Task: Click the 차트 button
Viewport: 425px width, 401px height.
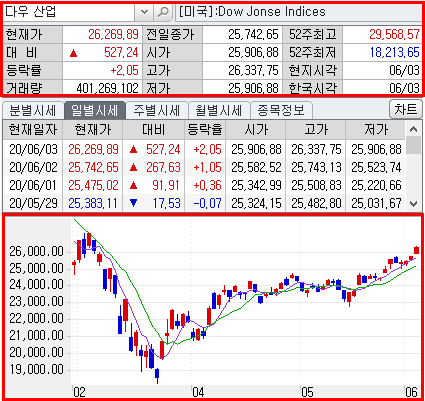Action: click(406, 109)
